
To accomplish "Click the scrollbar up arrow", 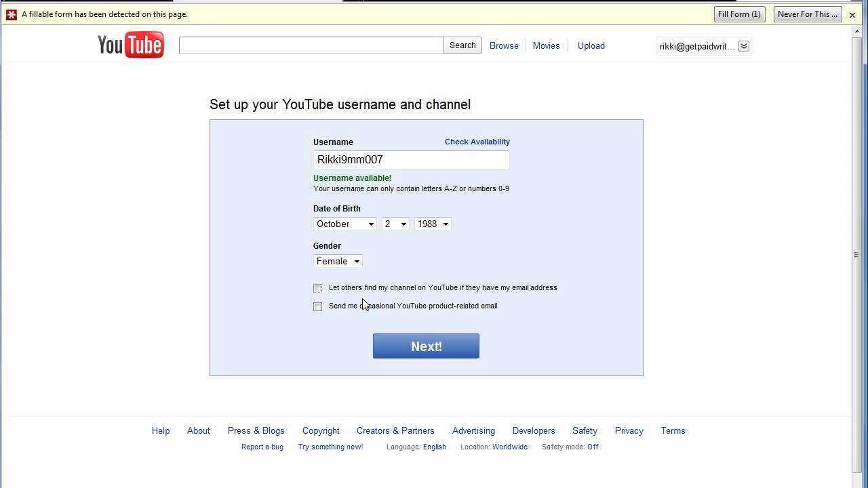I will (856, 32).
